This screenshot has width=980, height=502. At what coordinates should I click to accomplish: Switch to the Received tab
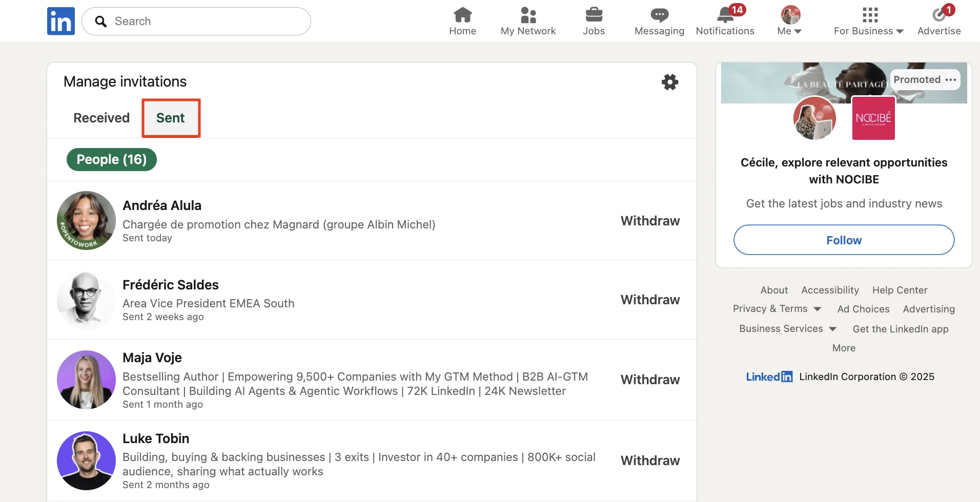pyautogui.click(x=101, y=118)
